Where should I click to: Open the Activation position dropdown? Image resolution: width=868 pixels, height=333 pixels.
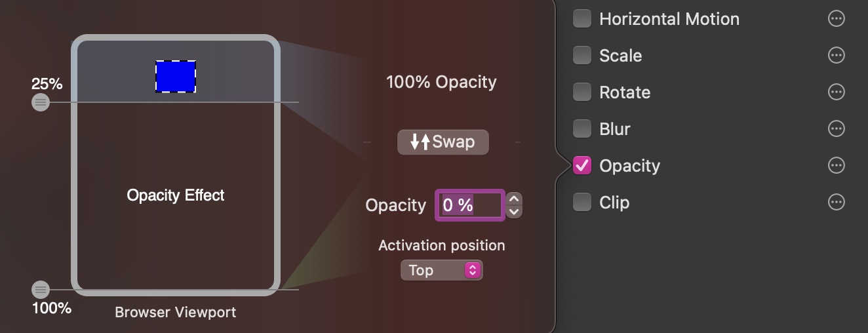click(x=441, y=270)
